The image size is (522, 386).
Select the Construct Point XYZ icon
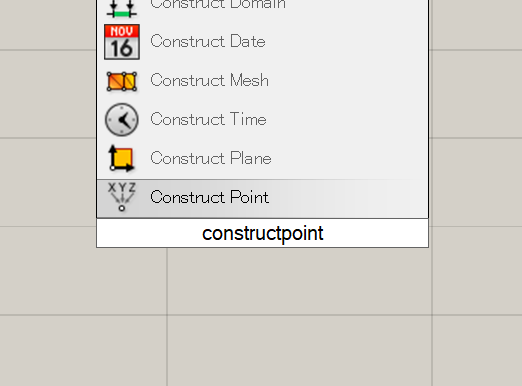[122, 197]
